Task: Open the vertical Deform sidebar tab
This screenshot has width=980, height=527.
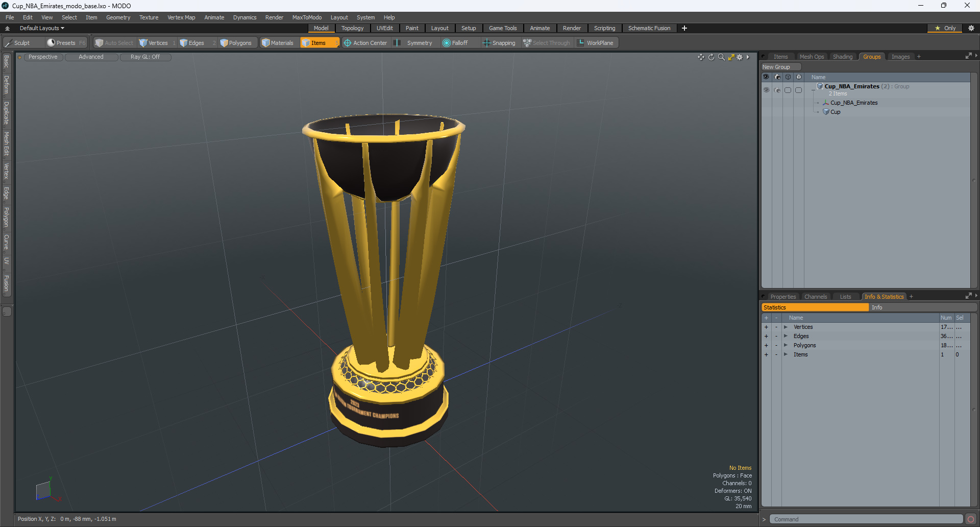Action: [x=7, y=85]
